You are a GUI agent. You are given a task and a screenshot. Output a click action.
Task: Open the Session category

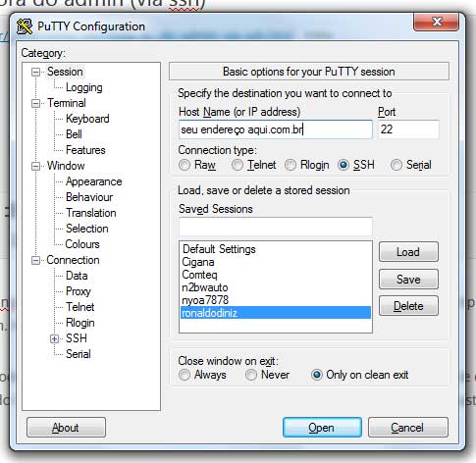tap(65, 72)
